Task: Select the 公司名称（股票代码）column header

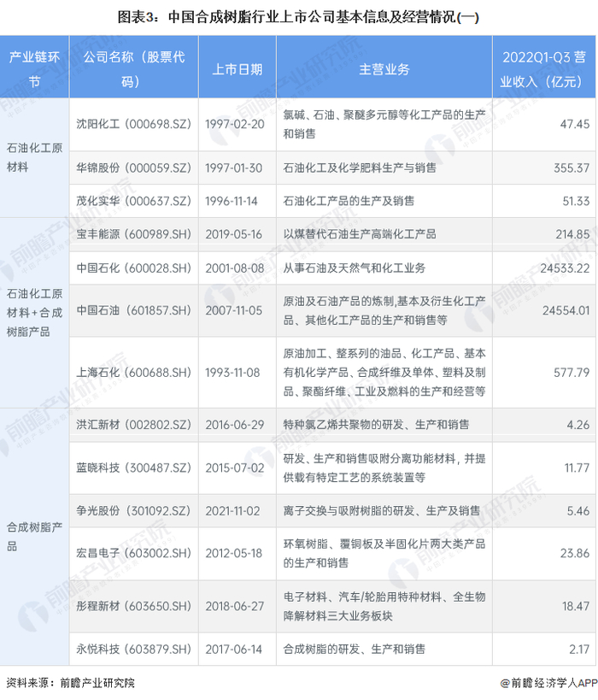Action: click(x=134, y=68)
